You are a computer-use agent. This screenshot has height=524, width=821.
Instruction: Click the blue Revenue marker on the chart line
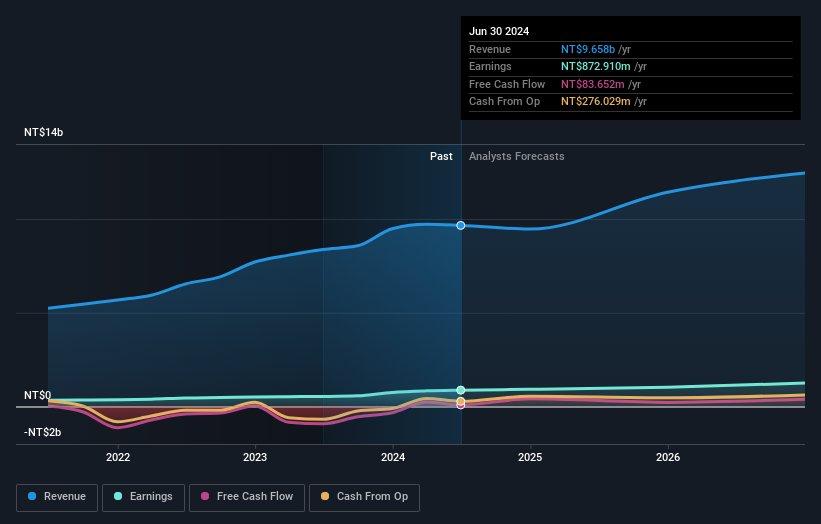tap(461, 226)
